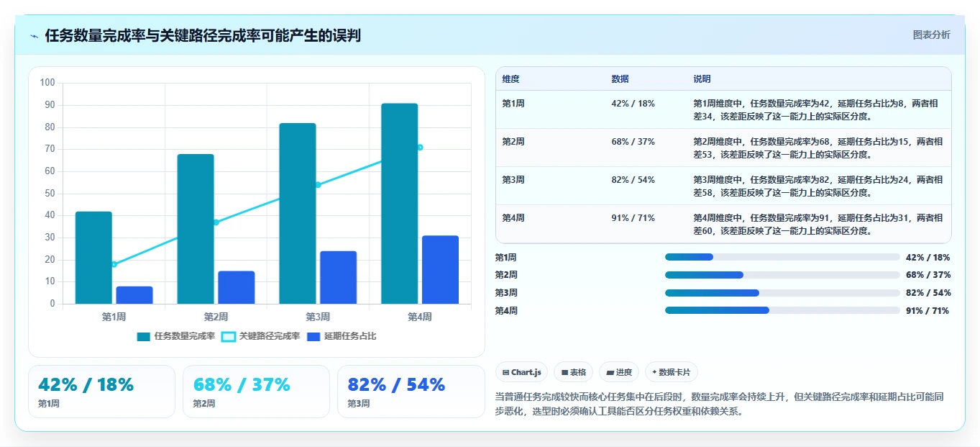Image resolution: width=980 pixels, height=447 pixels.
Task: Open the 42% / 18% data card
Action: tap(101, 392)
